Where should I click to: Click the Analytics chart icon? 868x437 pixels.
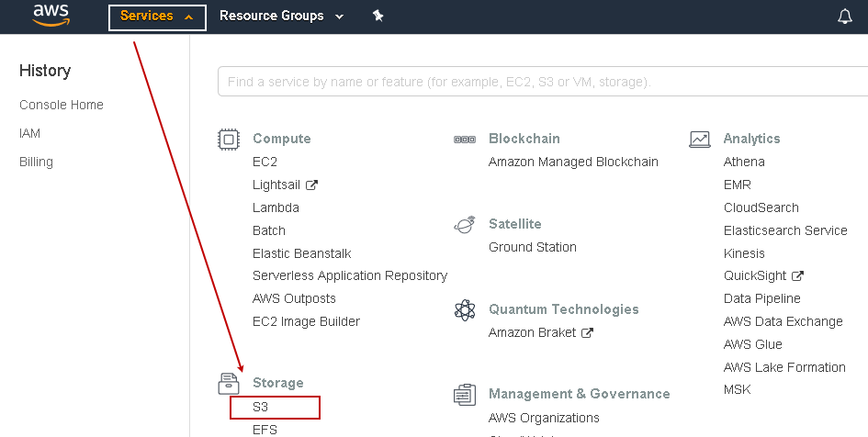(700, 139)
